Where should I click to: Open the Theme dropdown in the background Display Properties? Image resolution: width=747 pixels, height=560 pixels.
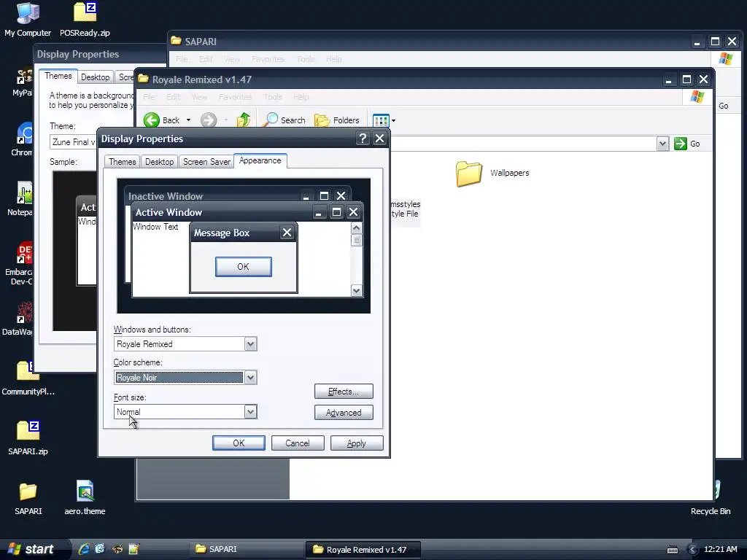(74, 142)
